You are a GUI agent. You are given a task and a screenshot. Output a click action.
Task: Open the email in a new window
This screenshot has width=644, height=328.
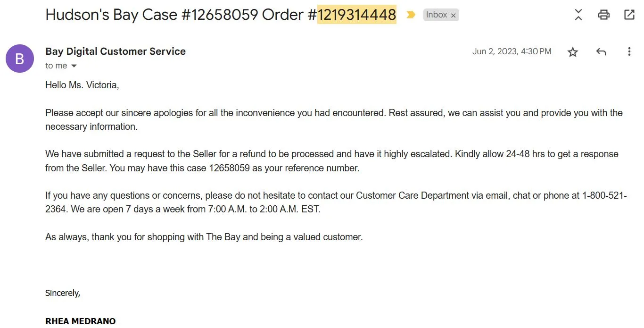[x=629, y=15]
